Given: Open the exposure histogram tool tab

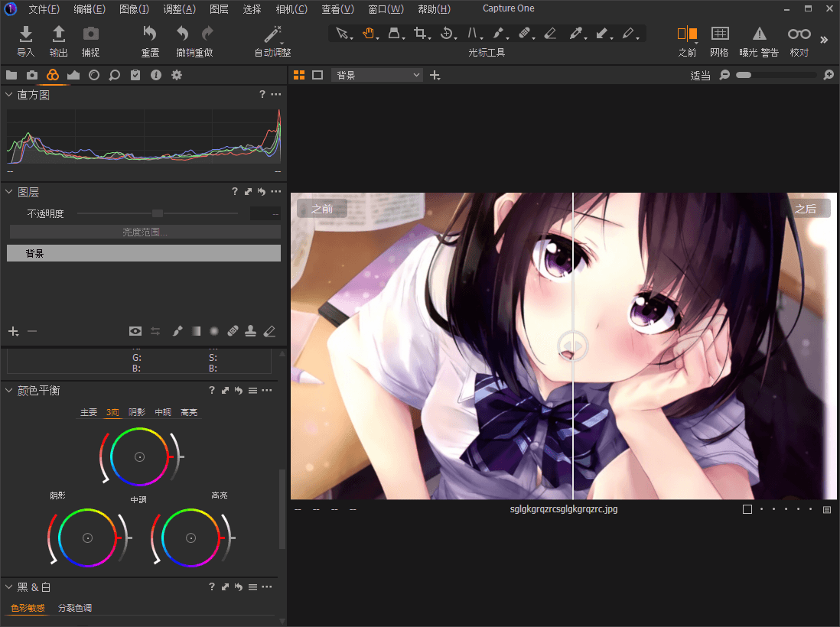Looking at the screenshot, I should (x=73, y=75).
